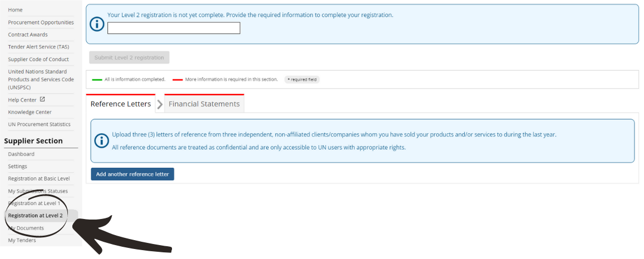
Task: Add another reference letter
Action: [132, 174]
